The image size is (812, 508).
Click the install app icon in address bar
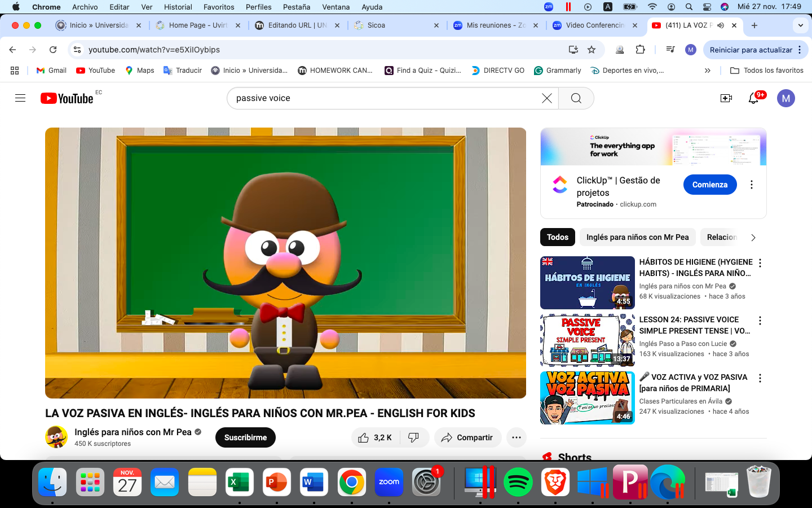tap(573, 50)
